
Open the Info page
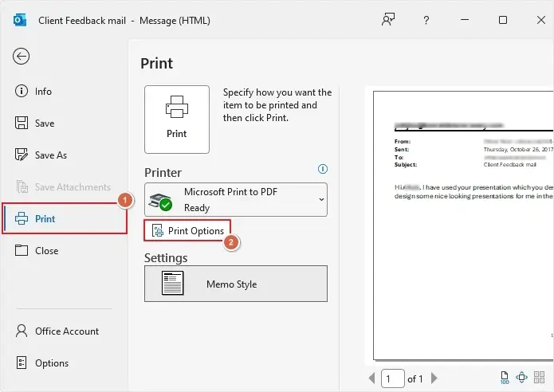(33, 92)
